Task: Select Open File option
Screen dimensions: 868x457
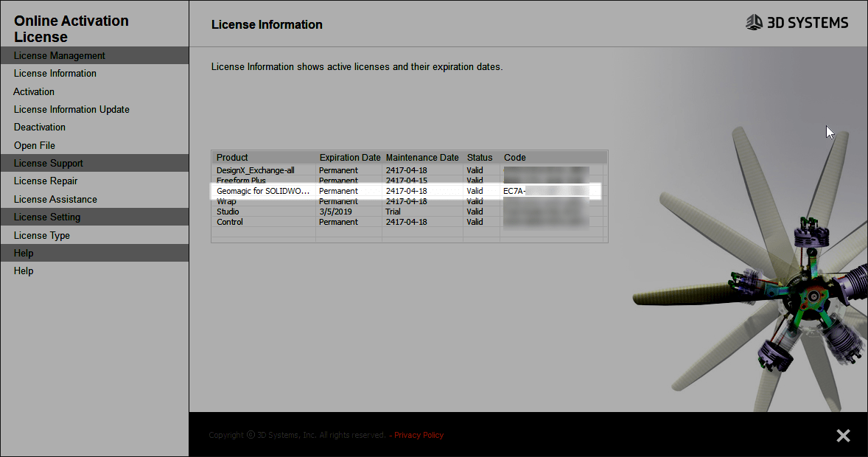Action: pyautogui.click(x=35, y=145)
